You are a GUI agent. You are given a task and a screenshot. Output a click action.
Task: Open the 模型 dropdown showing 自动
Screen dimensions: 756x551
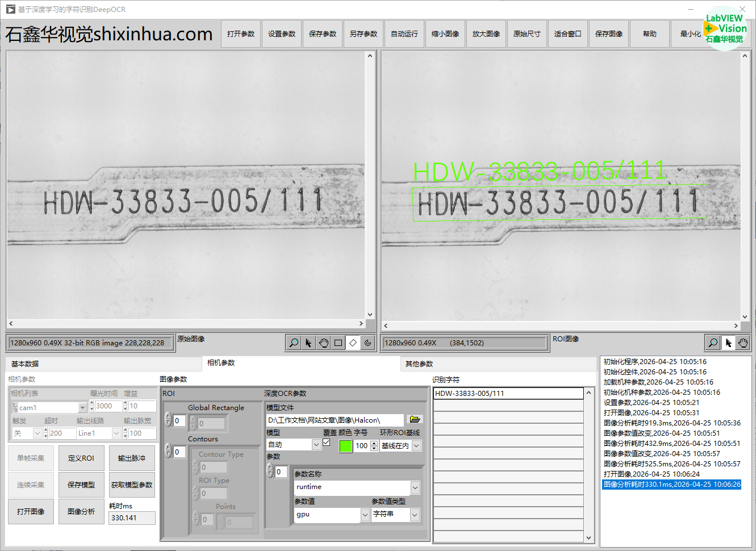click(316, 445)
